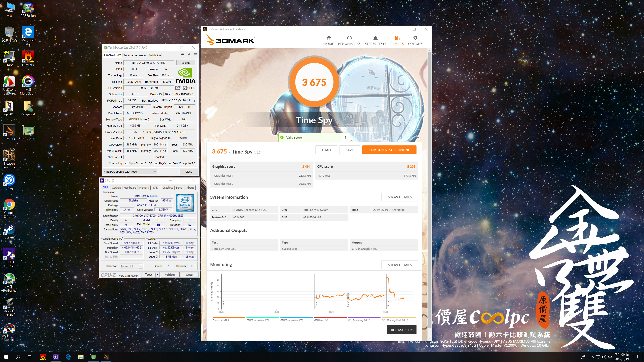Open the taskbar search icon

point(18,357)
